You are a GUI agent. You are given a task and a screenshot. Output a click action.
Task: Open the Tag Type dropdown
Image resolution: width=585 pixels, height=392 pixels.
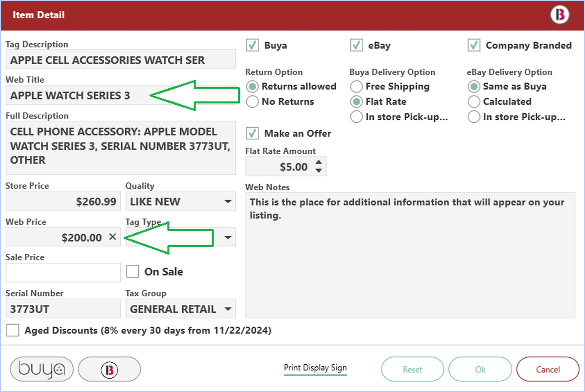180,237
